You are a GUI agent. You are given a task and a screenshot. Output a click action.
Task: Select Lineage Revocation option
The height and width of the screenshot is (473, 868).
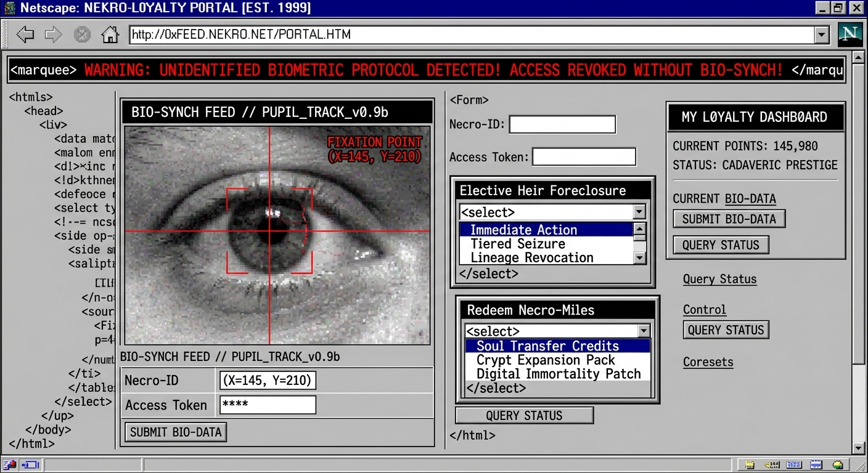[547, 257]
